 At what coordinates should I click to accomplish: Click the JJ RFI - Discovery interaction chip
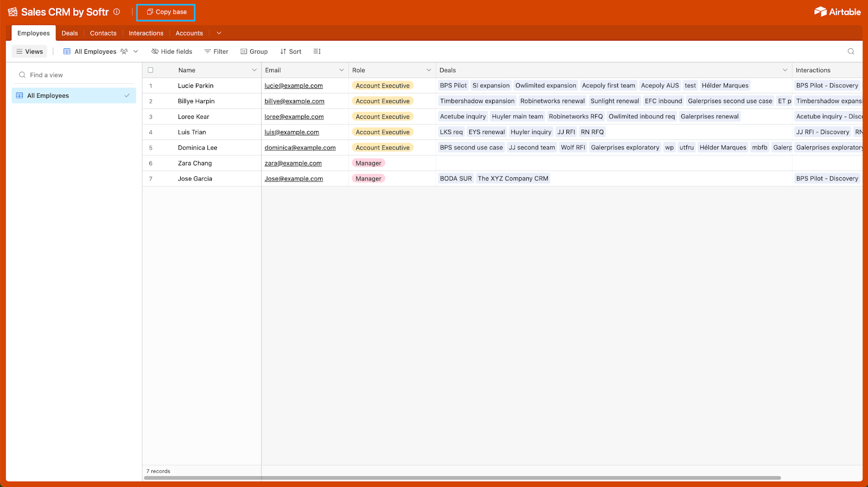click(x=822, y=132)
